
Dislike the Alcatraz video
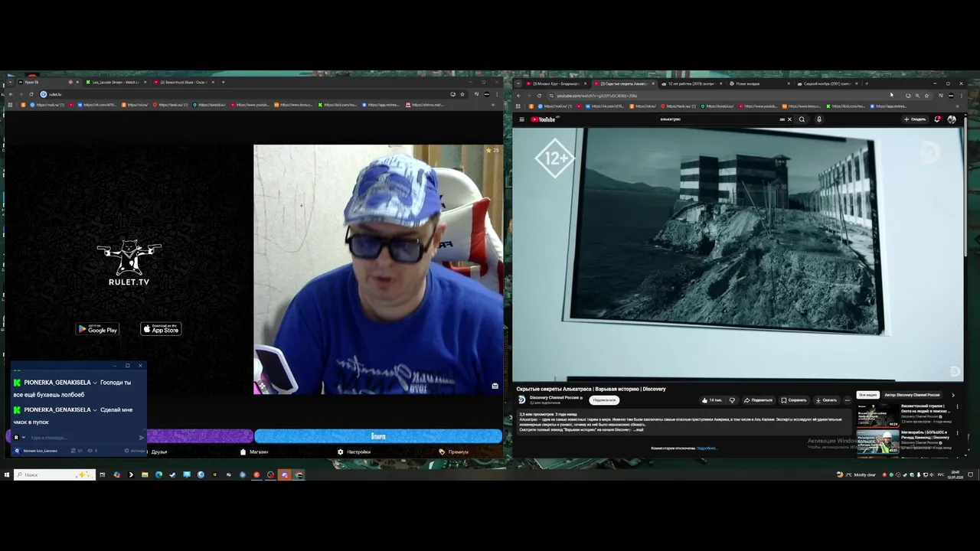732,400
